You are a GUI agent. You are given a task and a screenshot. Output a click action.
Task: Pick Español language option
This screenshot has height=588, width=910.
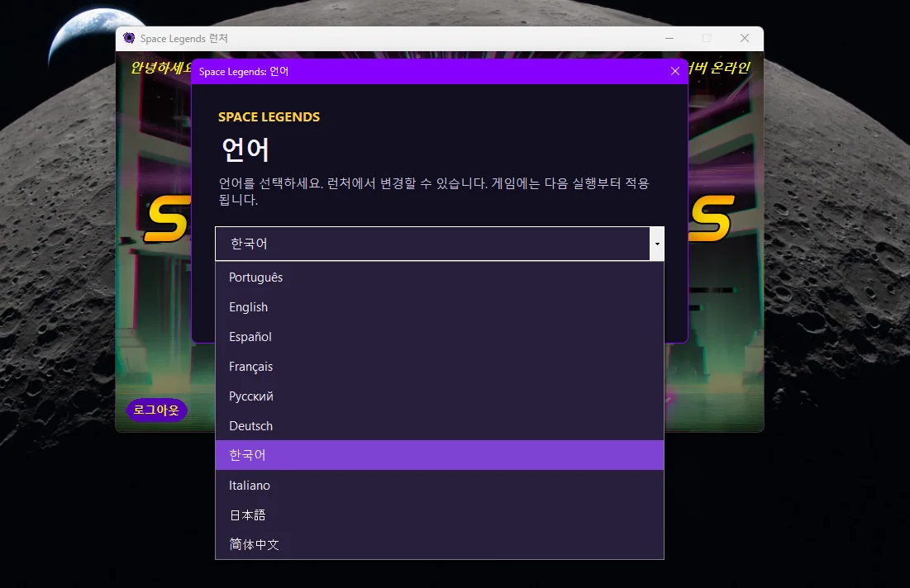point(440,336)
